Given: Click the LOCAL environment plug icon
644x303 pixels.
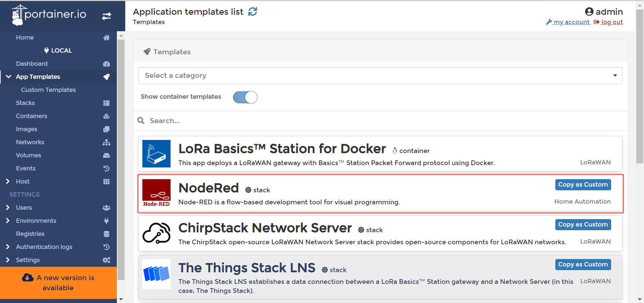Looking at the screenshot, I should pos(46,50).
